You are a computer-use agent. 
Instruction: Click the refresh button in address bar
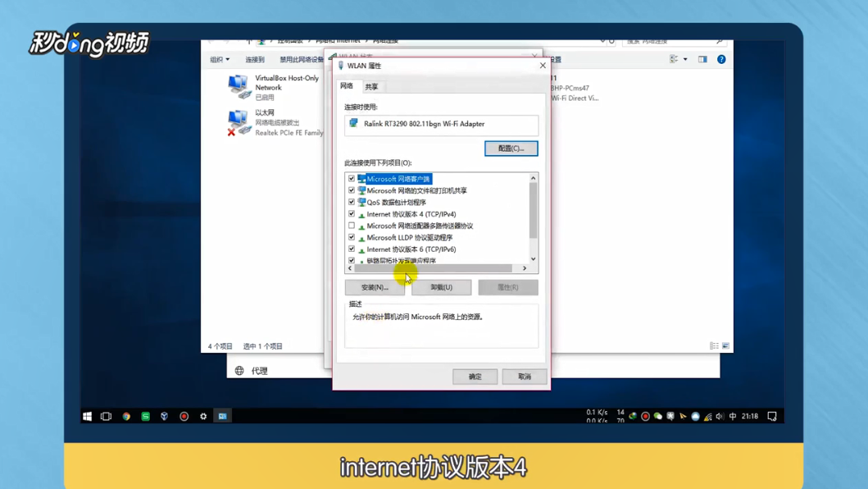point(611,41)
